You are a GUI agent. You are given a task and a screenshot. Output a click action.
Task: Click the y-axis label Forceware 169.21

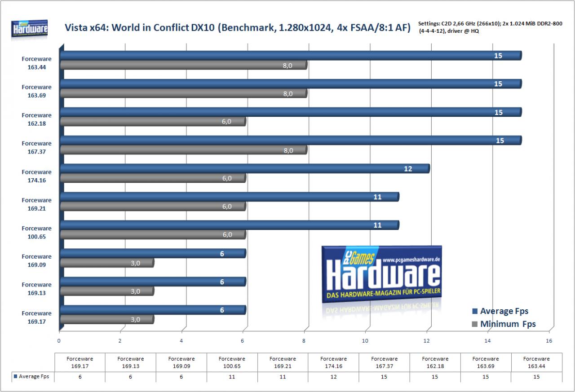36,204
